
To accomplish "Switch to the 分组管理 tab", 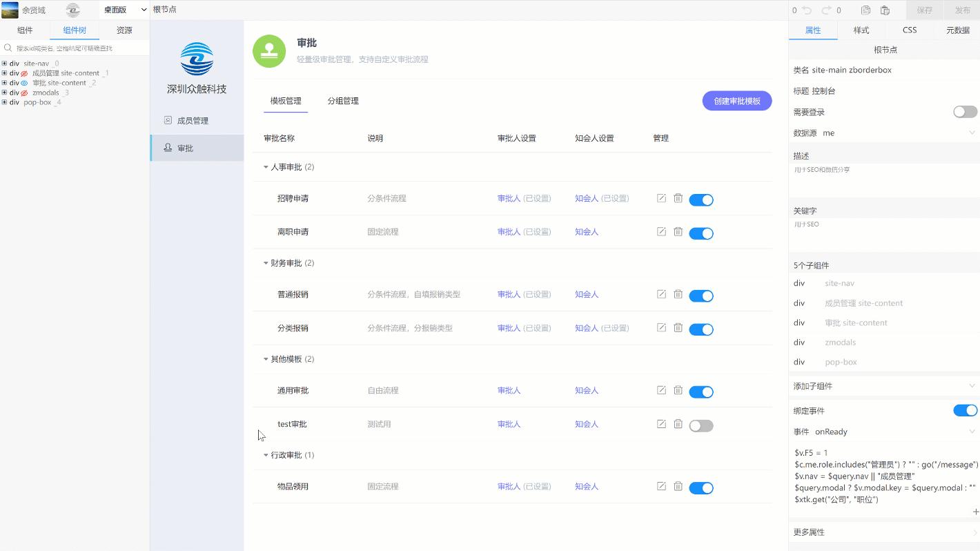I will click(x=343, y=101).
